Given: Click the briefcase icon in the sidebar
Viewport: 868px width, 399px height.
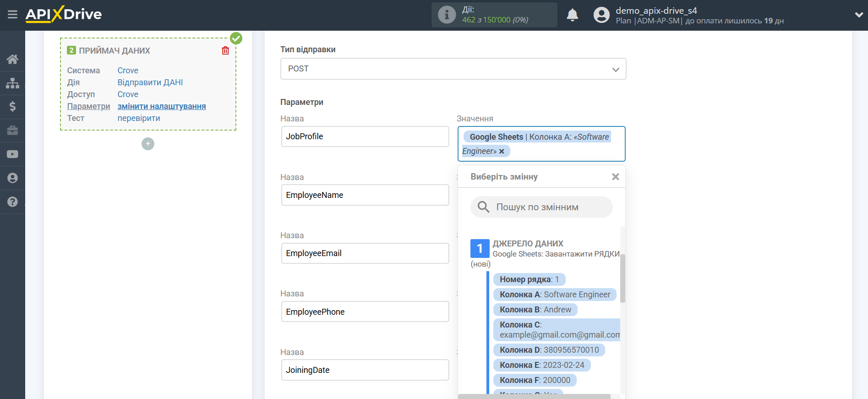Looking at the screenshot, I should tap(12, 131).
